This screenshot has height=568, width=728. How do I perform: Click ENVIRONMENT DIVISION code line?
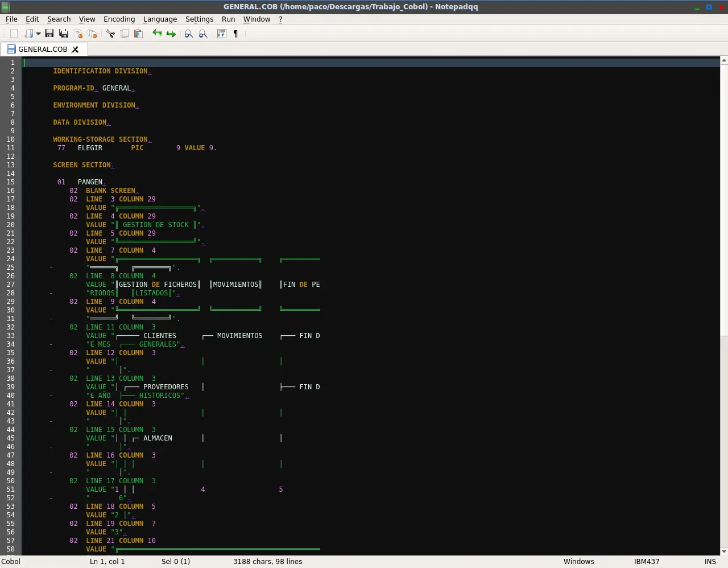coord(96,105)
